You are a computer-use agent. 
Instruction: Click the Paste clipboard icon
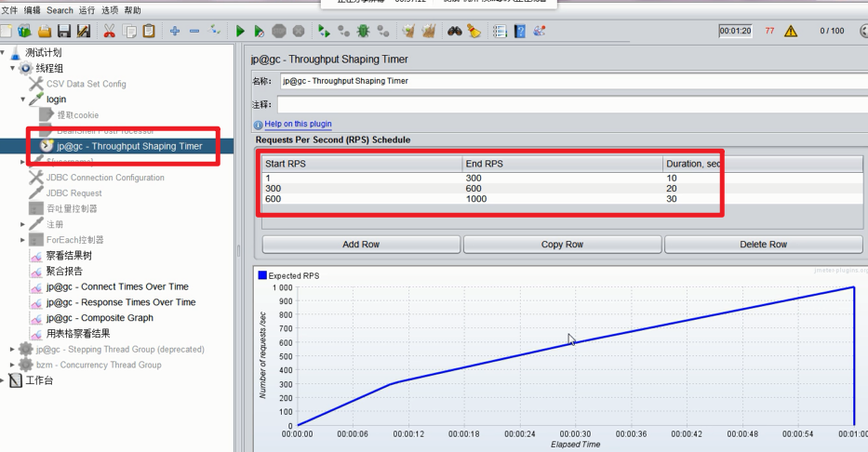149,31
